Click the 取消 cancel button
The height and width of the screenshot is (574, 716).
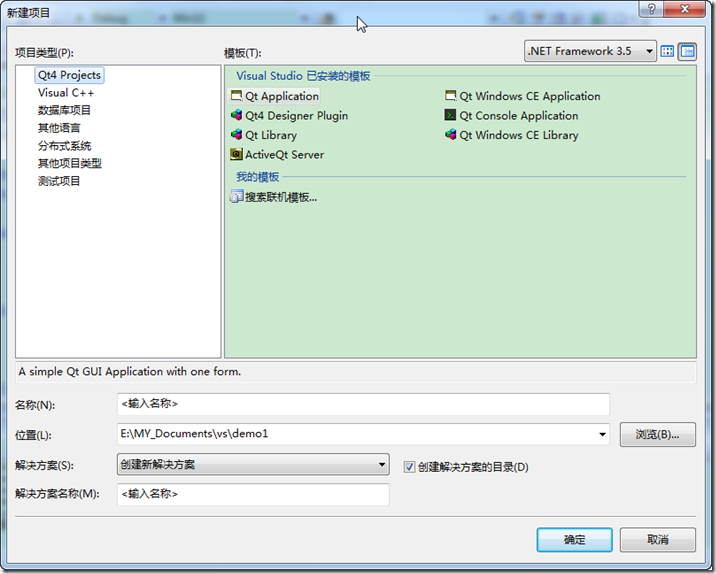click(658, 540)
